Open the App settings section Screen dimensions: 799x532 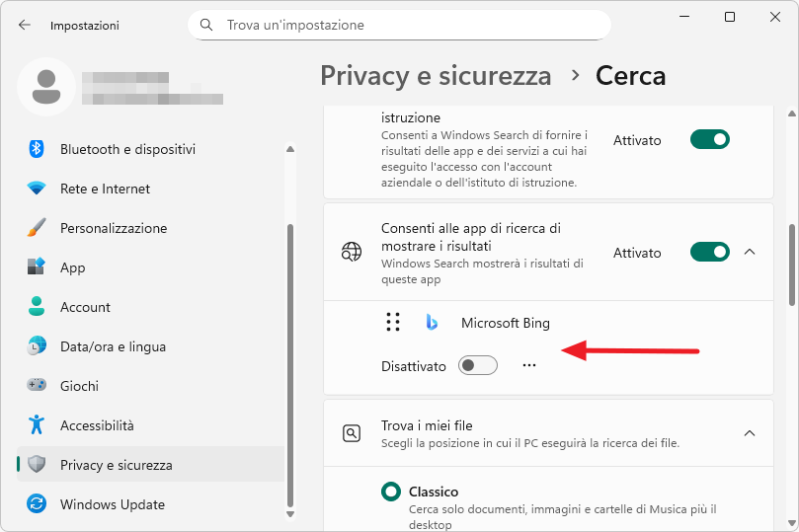click(x=151, y=267)
